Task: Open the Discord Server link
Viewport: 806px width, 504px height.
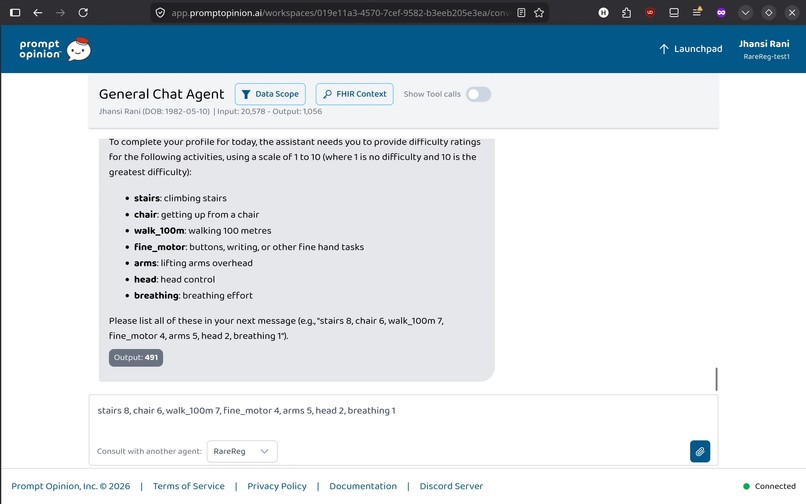Action: click(451, 486)
